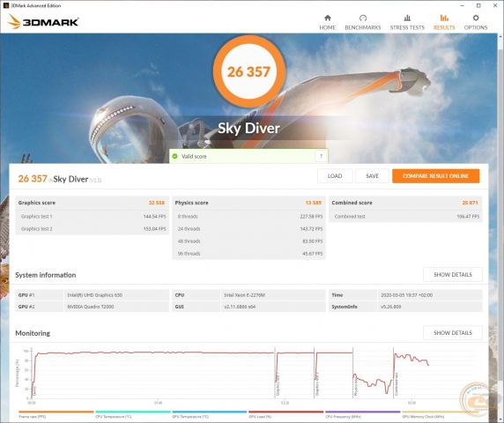Click the Intel UHD Graphics 630 entry
The height and width of the screenshot is (423, 504).
pos(94,295)
